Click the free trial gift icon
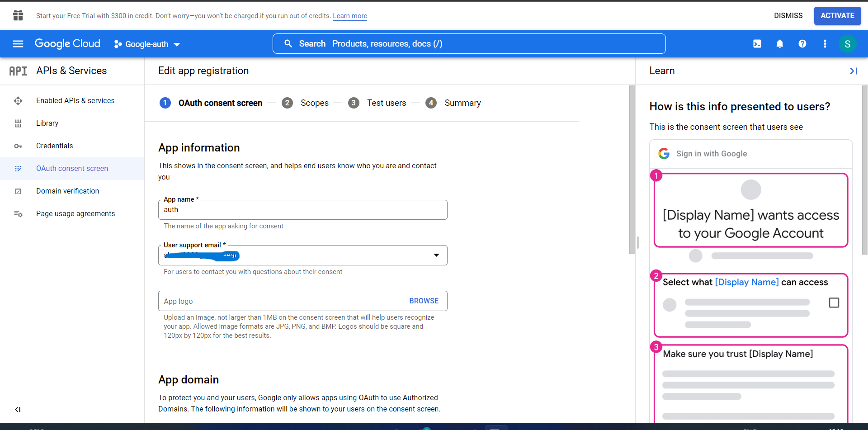 (x=18, y=16)
